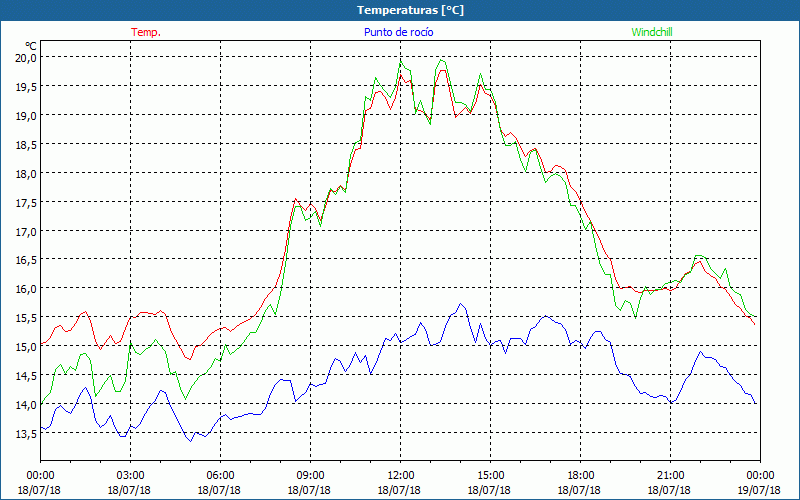This screenshot has height=500, width=800.
Task: Click the 18,0 y-axis value
Action: point(26,173)
